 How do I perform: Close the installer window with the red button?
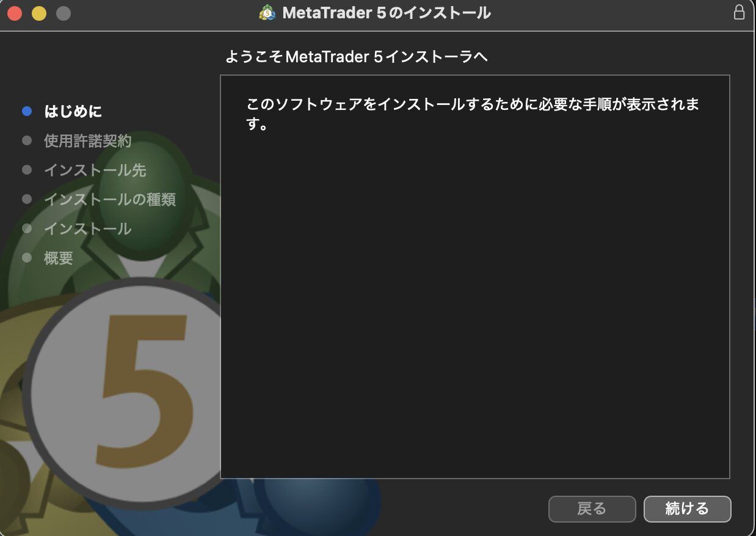click(x=15, y=13)
